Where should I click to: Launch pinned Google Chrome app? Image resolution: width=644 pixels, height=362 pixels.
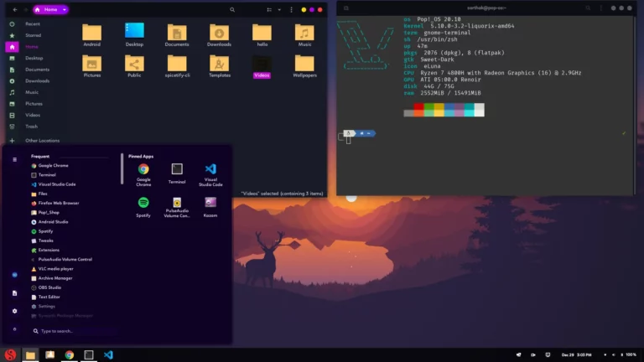143,174
